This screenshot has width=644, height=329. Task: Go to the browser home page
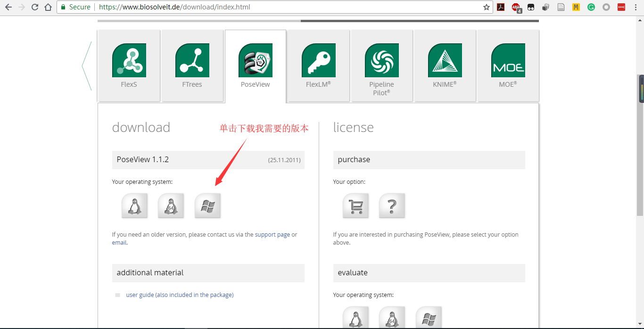click(x=48, y=7)
